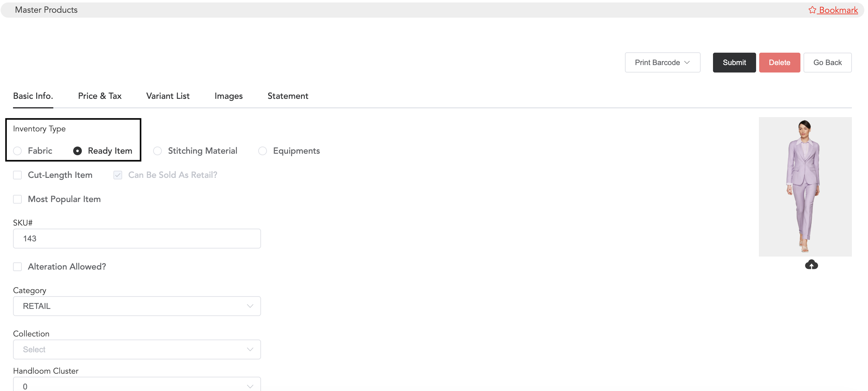Screen dimensions: 868x391
Task: Open the Handloom Cluster dropdown
Action: [x=137, y=384]
